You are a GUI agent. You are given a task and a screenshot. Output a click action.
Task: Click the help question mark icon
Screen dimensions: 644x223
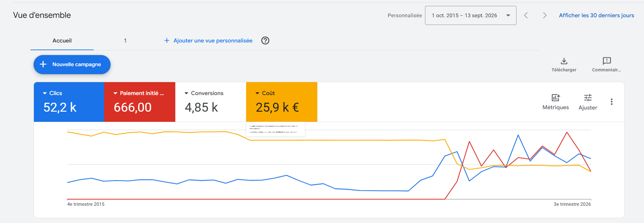click(x=265, y=41)
